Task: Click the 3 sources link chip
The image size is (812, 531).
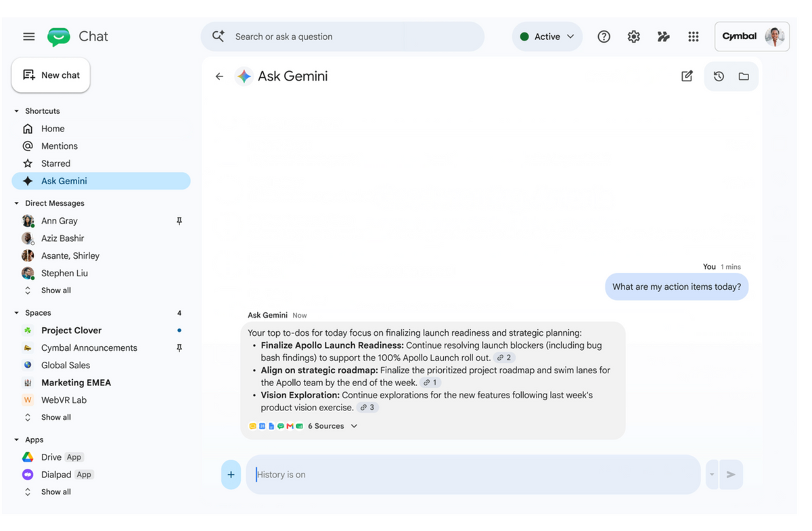Action: pos(367,408)
